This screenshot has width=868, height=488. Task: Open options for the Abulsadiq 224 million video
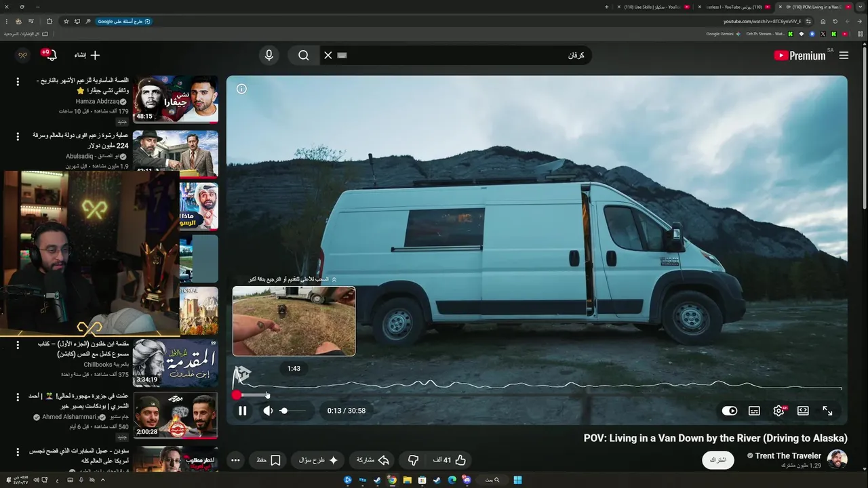point(18,136)
